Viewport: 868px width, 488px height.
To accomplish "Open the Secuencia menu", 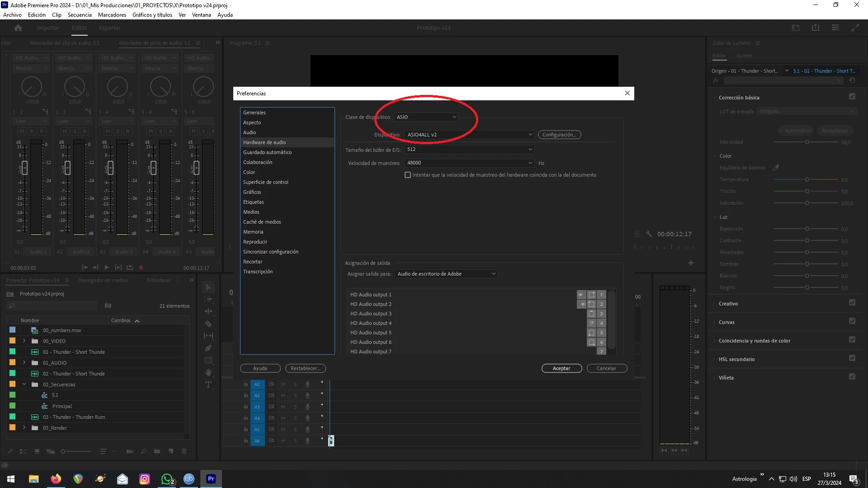I will [80, 14].
